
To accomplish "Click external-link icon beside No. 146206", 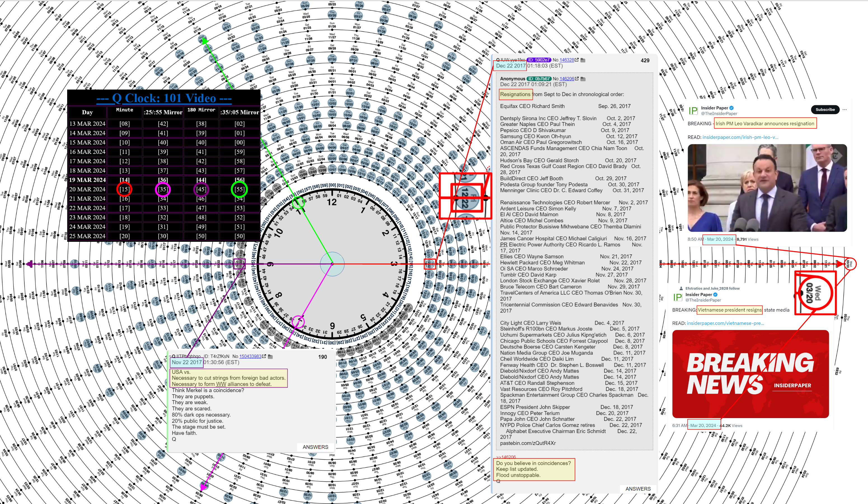I will pyautogui.click(x=577, y=79).
